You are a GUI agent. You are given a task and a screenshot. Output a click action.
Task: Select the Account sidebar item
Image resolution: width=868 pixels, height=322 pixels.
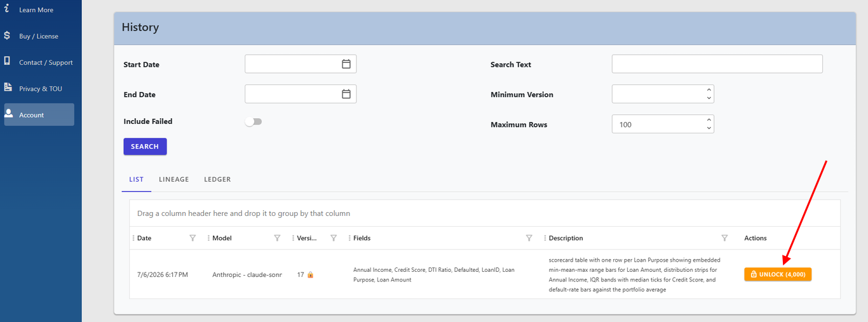(39, 115)
